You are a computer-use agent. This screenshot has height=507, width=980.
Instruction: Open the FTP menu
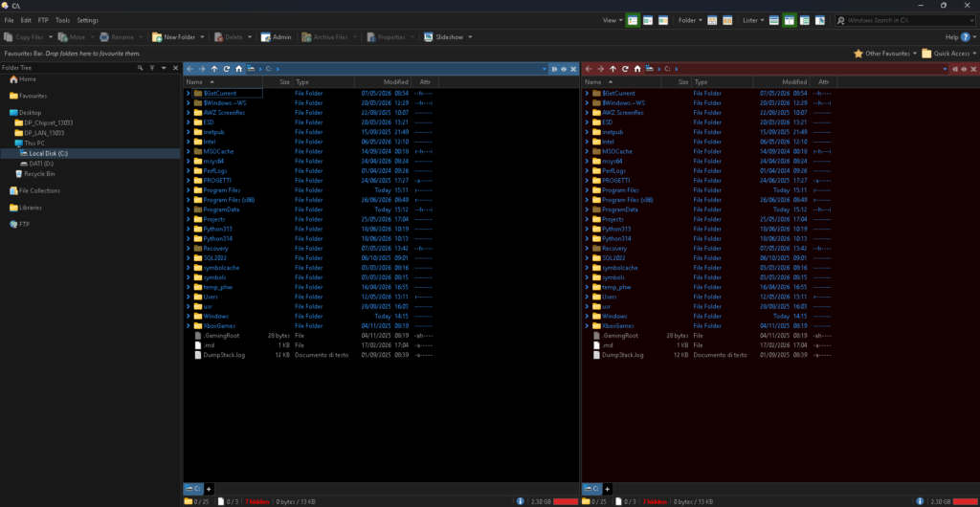click(43, 21)
